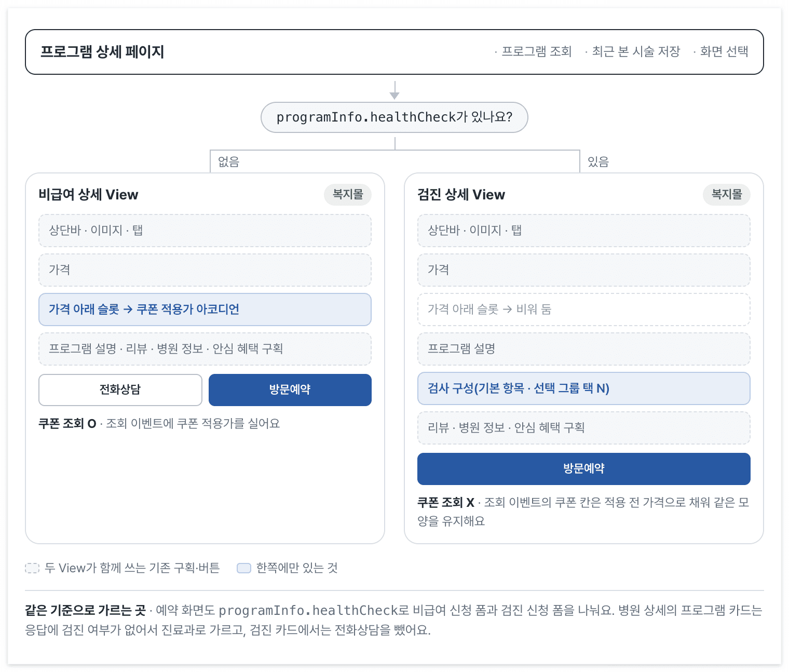This screenshot has height=672, width=789.
Task: Click the 가격 block in 비급여 상세 View
Action: (x=205, y=270)
